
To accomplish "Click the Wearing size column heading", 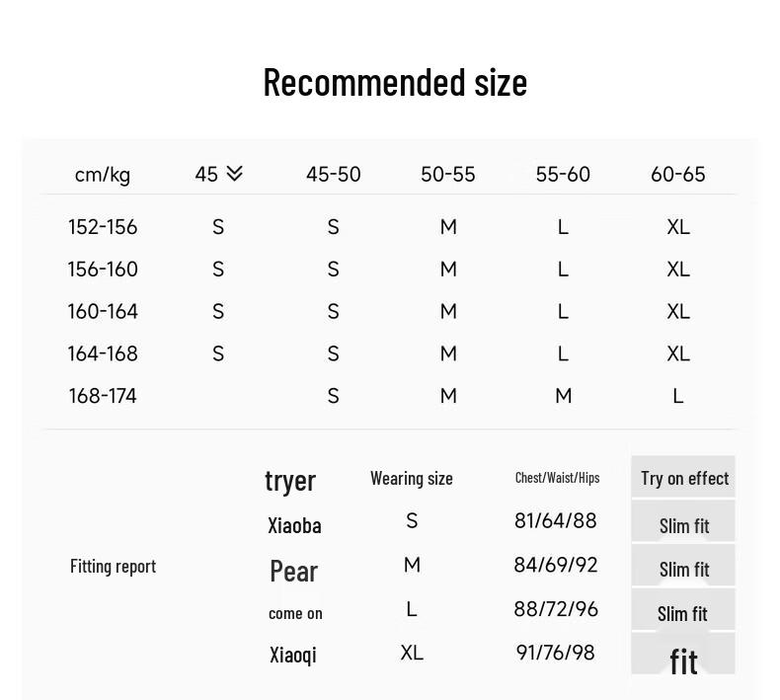I will pyautogui.click(x=412, y=478).
